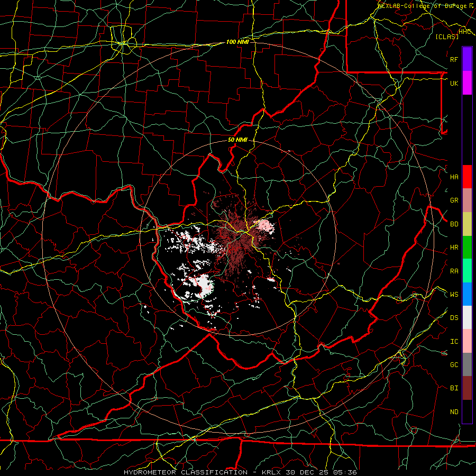Click the 'GC' legend label
476x476 pixels.
[x=454, y=364]
